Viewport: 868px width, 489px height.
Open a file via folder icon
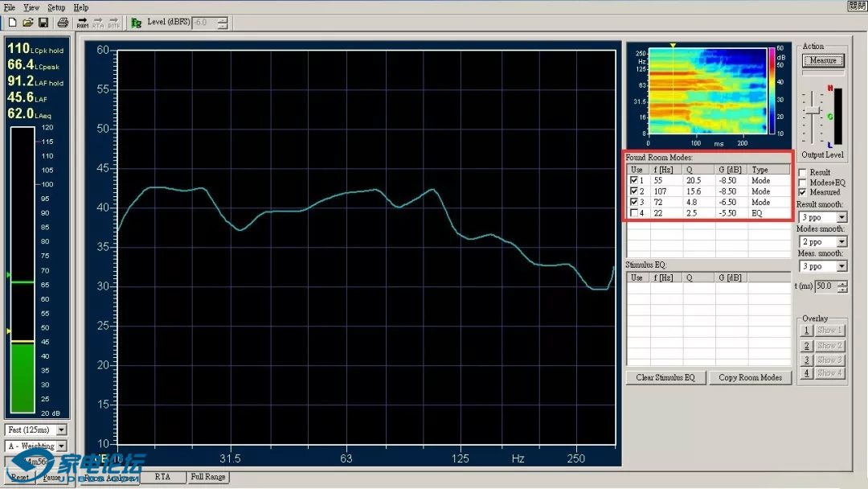click(27, 23)
